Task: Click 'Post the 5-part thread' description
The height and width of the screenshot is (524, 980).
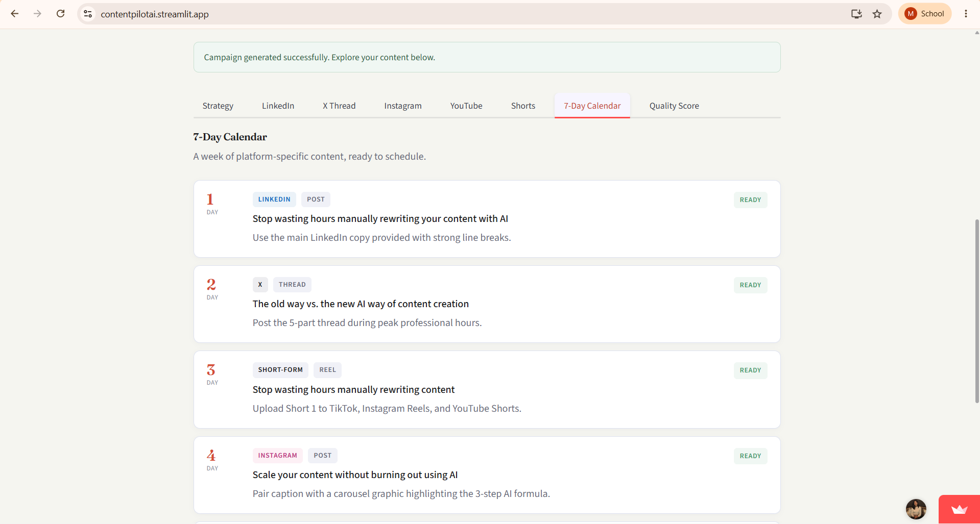Action: point(367,323)
